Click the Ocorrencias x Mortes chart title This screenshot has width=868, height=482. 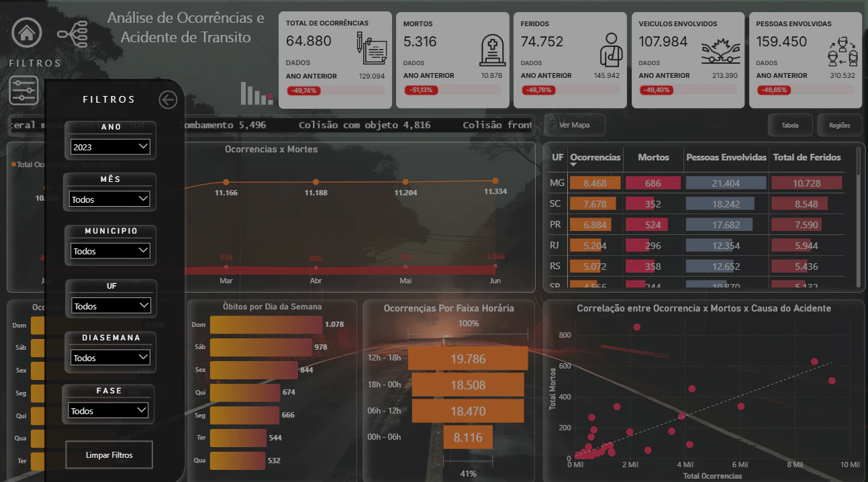271,149
